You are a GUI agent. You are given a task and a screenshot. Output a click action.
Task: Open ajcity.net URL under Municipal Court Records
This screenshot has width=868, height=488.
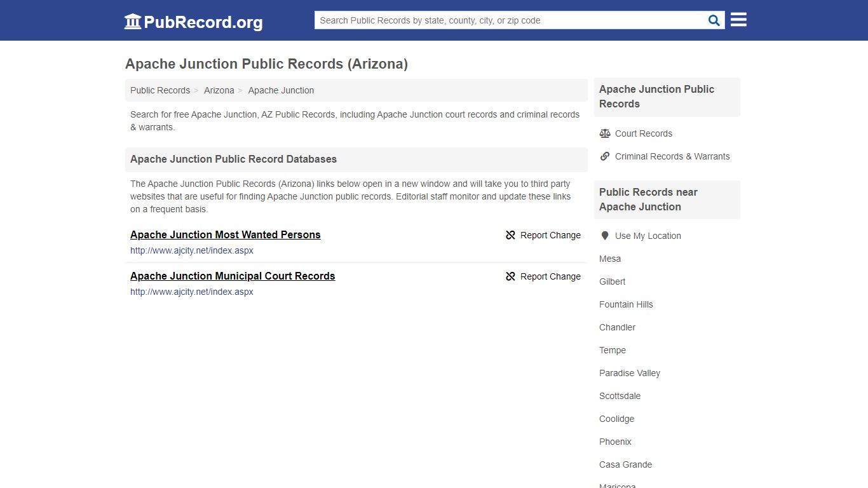[192, 292]
